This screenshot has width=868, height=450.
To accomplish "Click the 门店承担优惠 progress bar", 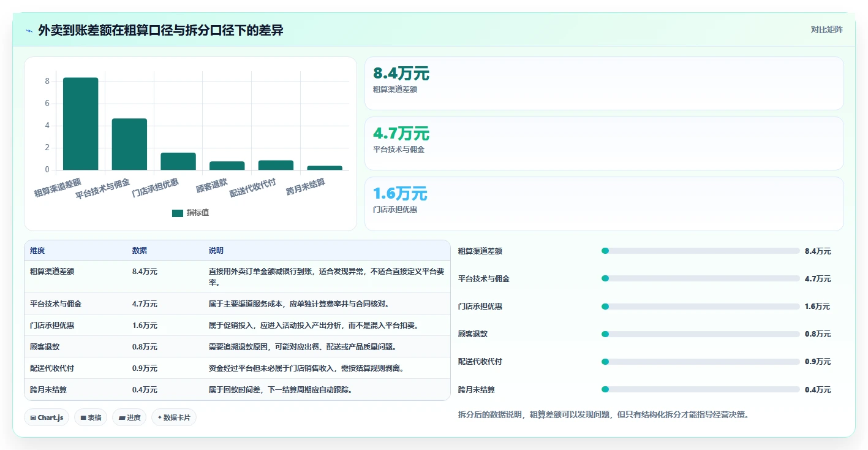I will [x=701, y=306].
